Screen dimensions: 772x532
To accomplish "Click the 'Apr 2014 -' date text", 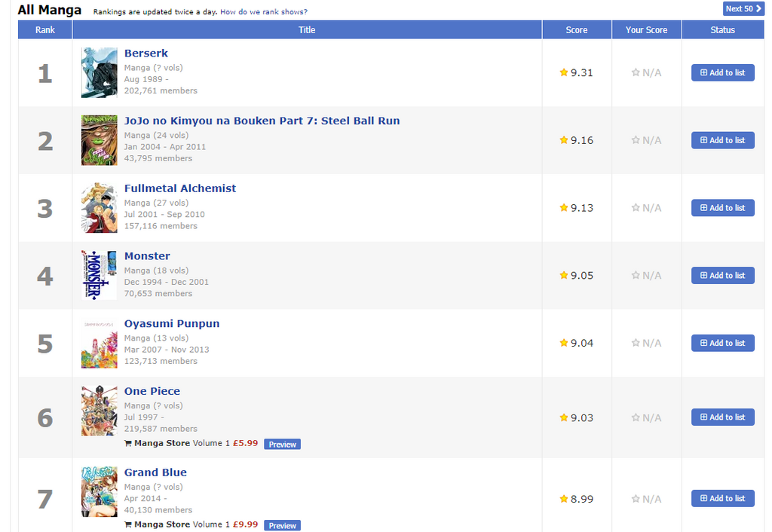I will (x=146, y=498).
